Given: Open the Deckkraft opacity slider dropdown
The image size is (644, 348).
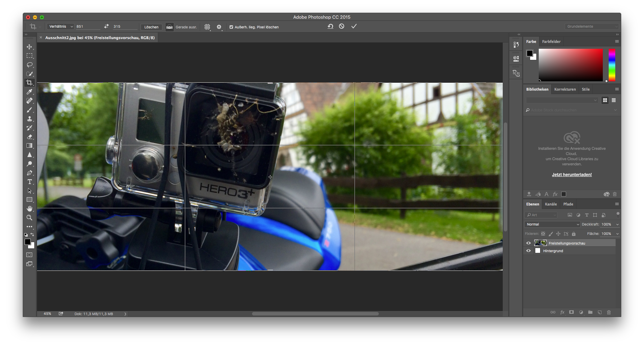Looking at the screenshot, I should click(617, 225).
